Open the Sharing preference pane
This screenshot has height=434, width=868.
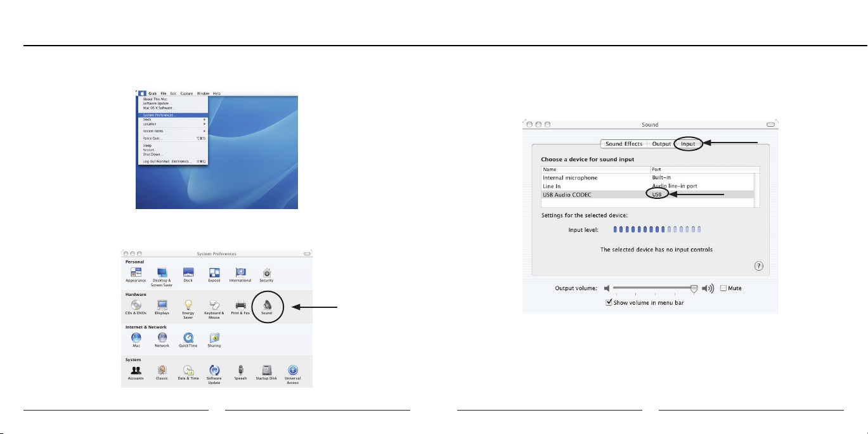[x=214, y=340]
